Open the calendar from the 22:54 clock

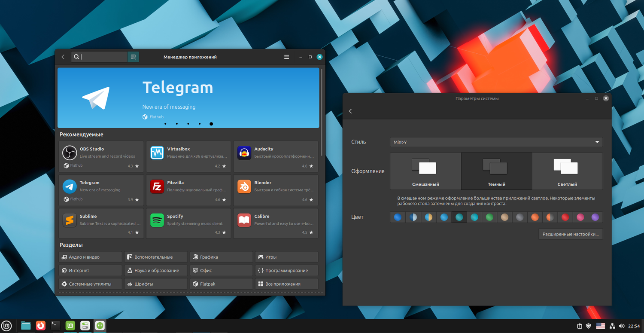(634, 326)
